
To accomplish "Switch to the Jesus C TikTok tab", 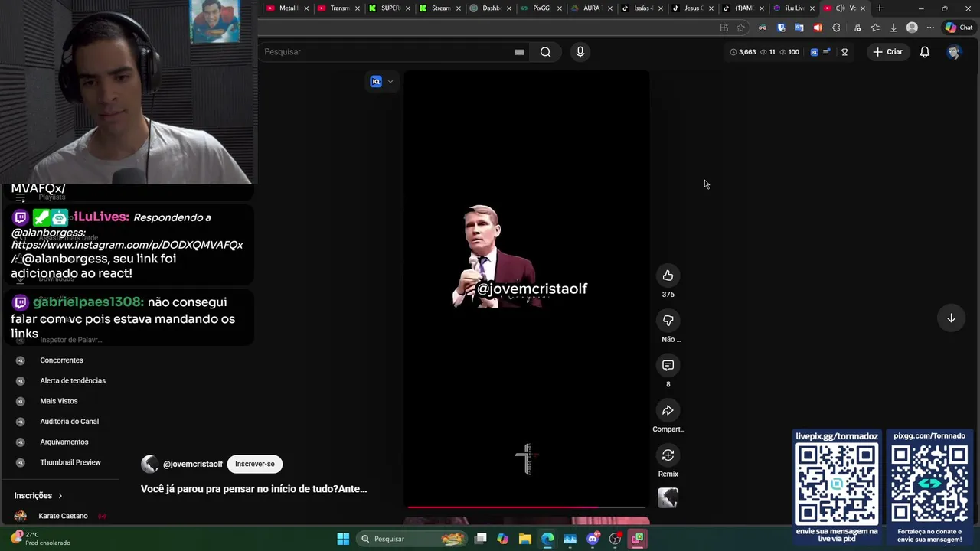I will click(691, 8).
